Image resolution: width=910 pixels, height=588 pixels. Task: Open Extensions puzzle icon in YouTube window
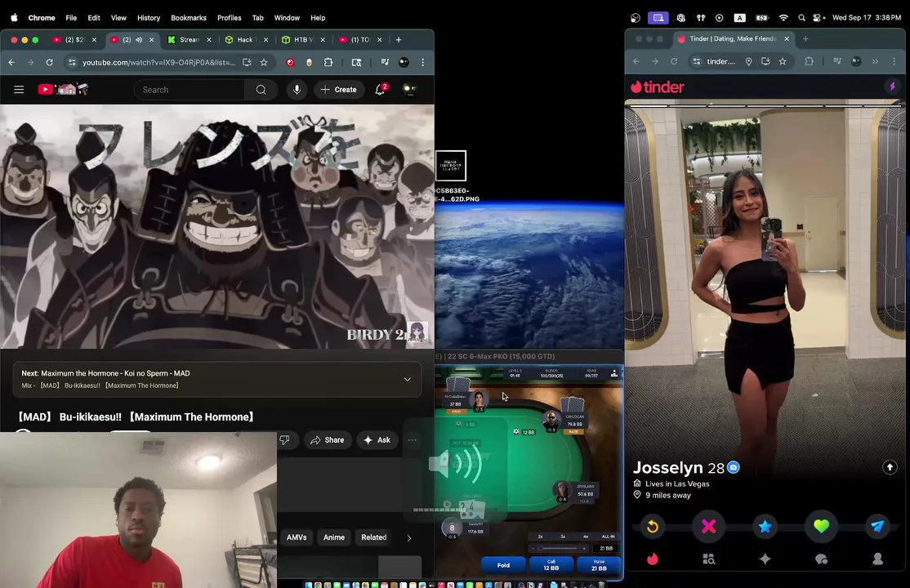[328, 62]
